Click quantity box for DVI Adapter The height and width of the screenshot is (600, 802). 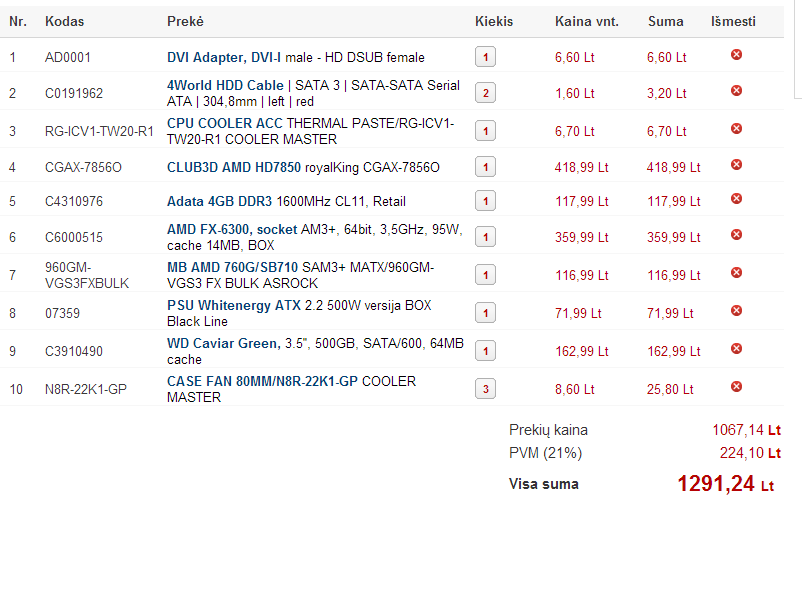[485, 57]
